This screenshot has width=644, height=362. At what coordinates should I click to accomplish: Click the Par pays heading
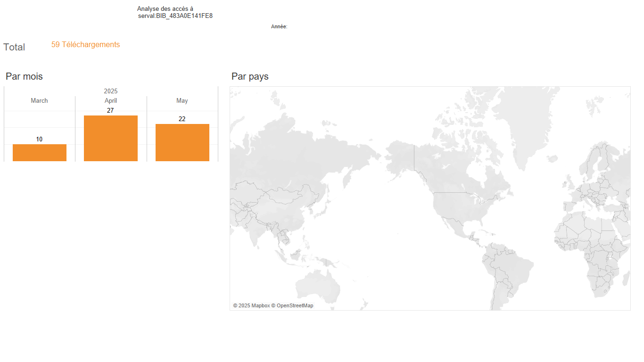250,76
